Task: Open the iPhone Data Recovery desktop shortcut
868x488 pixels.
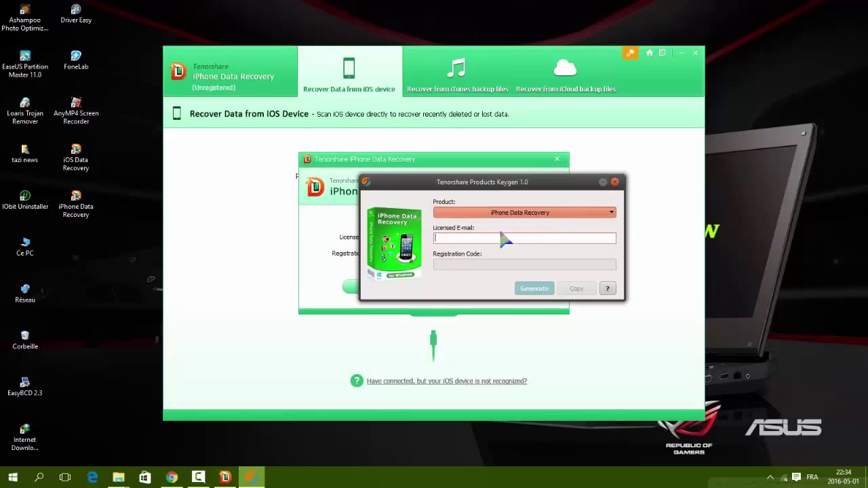Action: click(76, 204)
